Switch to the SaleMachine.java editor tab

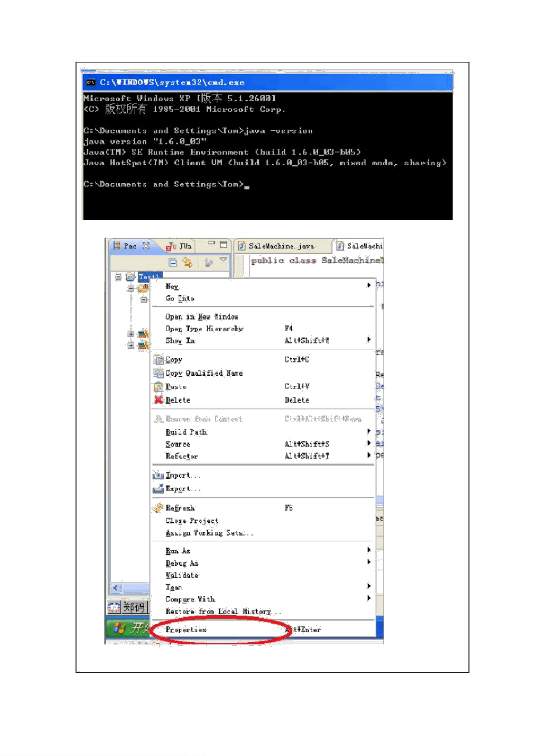click(x=281, y=246)
